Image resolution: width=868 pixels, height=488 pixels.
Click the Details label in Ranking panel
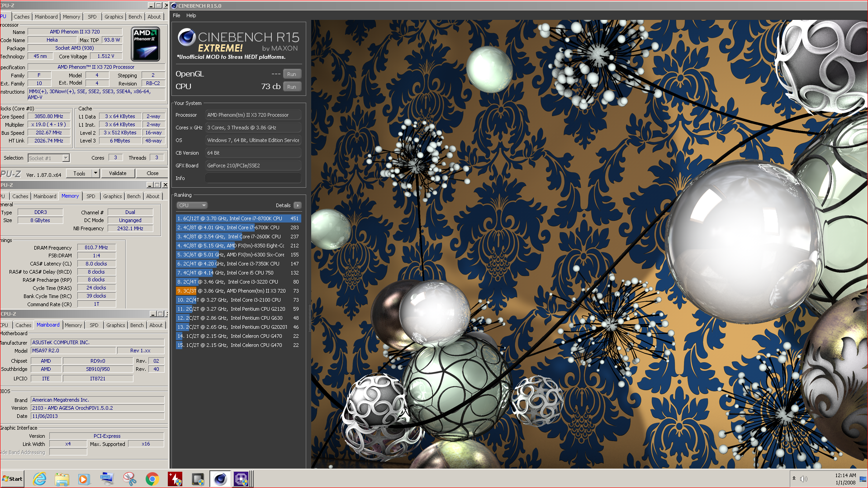(283, 205)
